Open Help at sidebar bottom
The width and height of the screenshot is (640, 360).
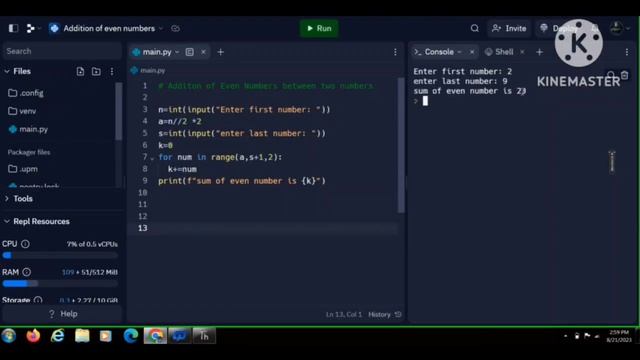pyautogui.click(x=62, y=314)
